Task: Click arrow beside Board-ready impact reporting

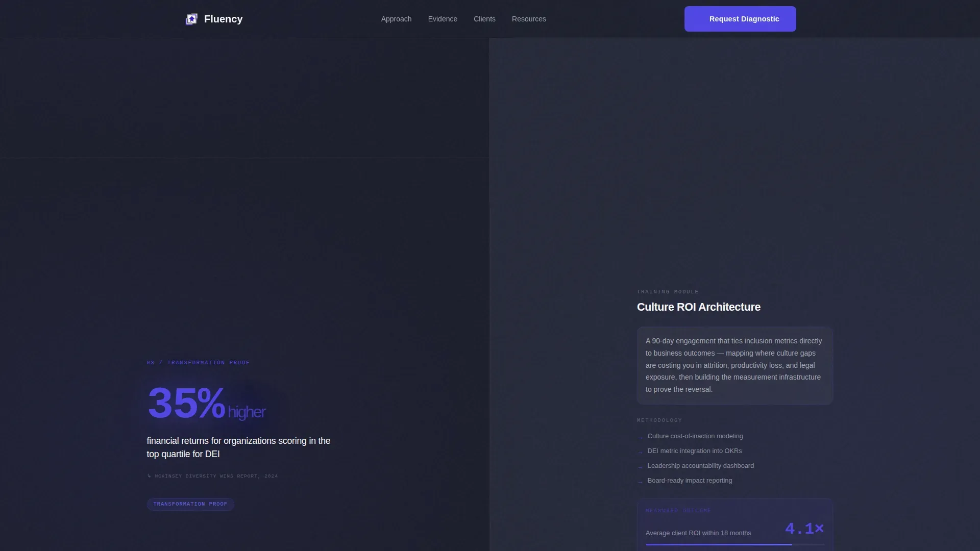Action: point(640,482)
